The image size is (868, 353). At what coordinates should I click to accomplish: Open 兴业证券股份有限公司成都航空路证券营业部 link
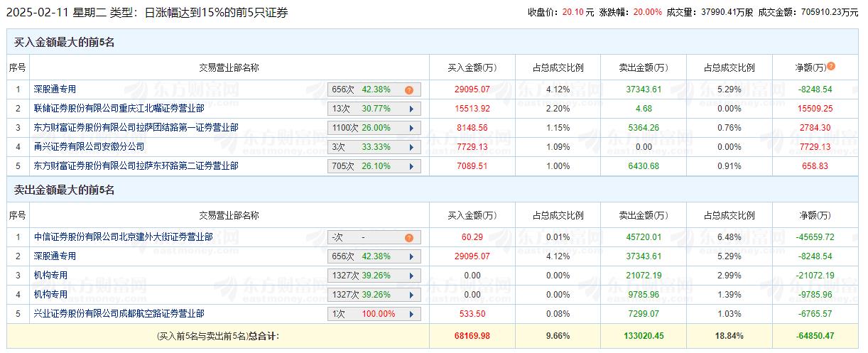pos(119,313)
